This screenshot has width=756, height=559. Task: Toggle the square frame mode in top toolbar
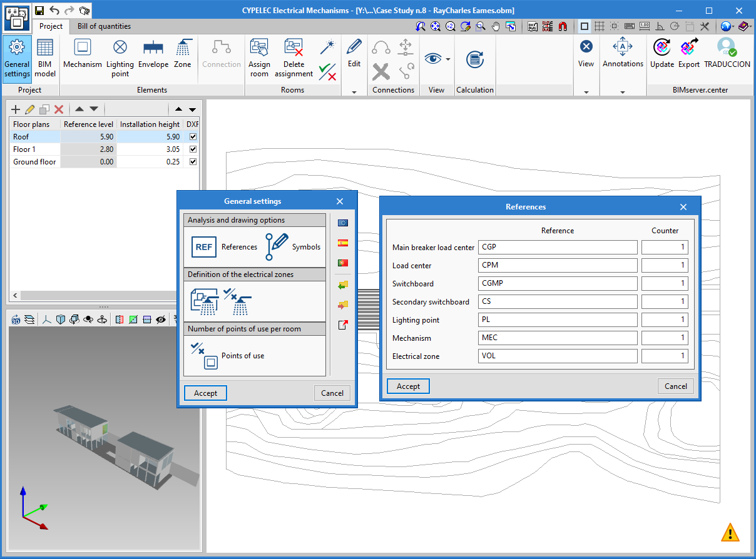(x=585, y=26)
